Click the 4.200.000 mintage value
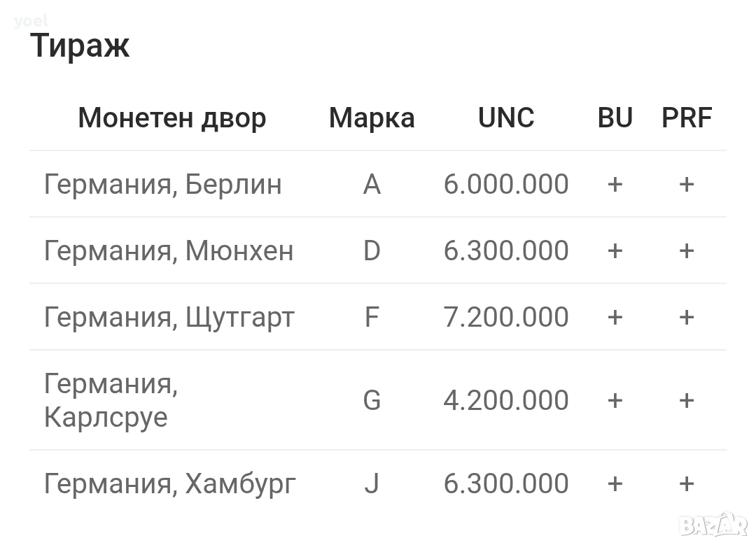The width and height of the screenshot is (756, 545). (x=506, y=400)
